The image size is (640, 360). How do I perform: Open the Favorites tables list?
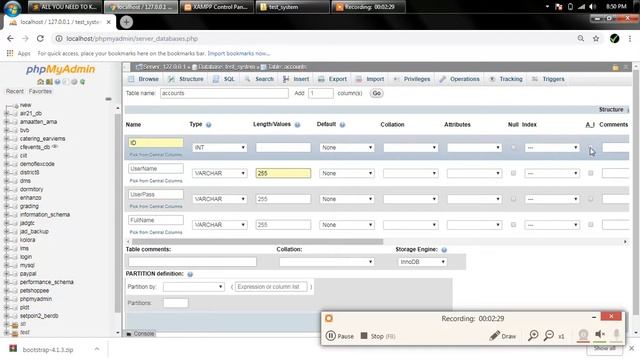click(40, 91)
